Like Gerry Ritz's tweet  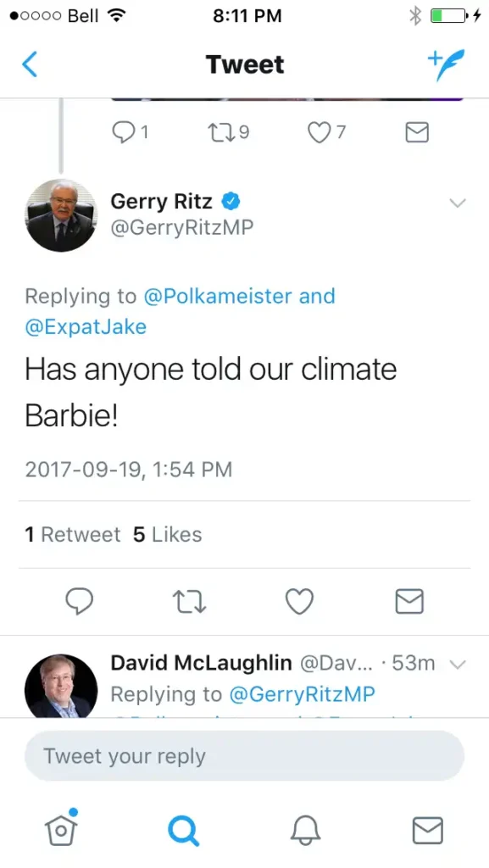pos(298,601)
